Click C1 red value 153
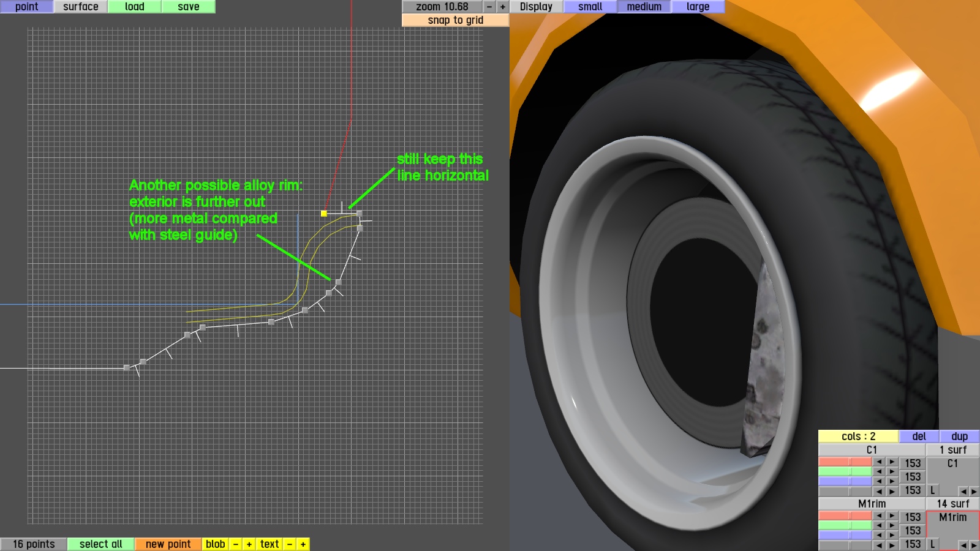Image resolution: width=980 pixels, height=551 pixels. point(913,463)
